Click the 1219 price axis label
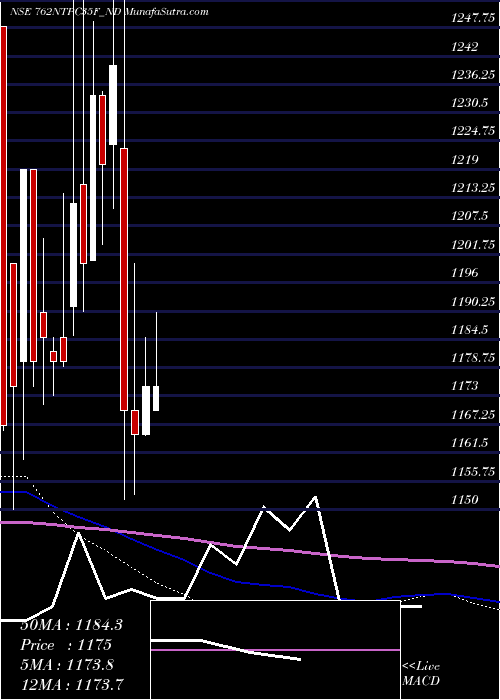The height and width of the screenshot is (700, 500). [465, 159]
